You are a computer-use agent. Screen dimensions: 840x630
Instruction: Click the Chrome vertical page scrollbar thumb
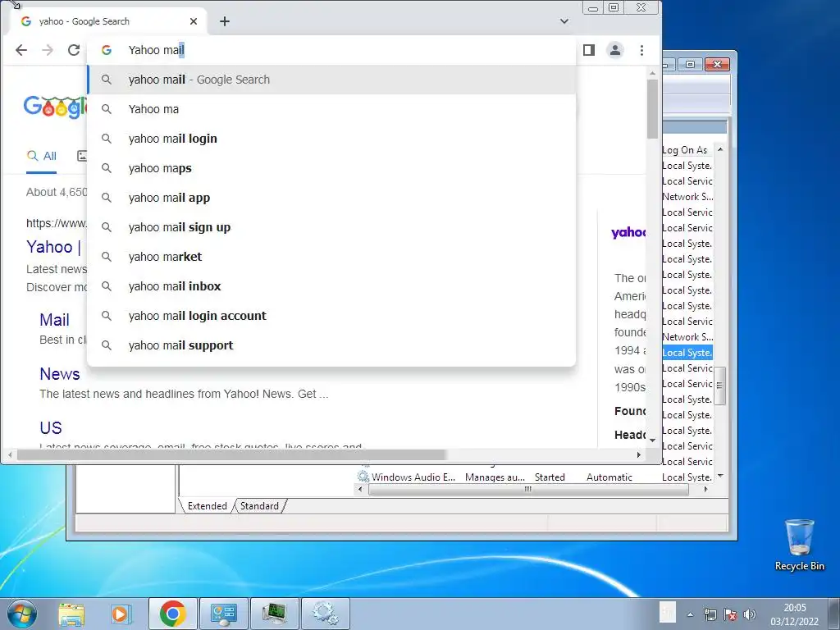point(652,109)
